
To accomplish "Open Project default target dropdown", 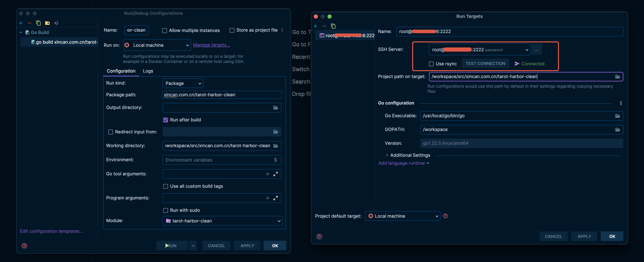I will (402, 216).
